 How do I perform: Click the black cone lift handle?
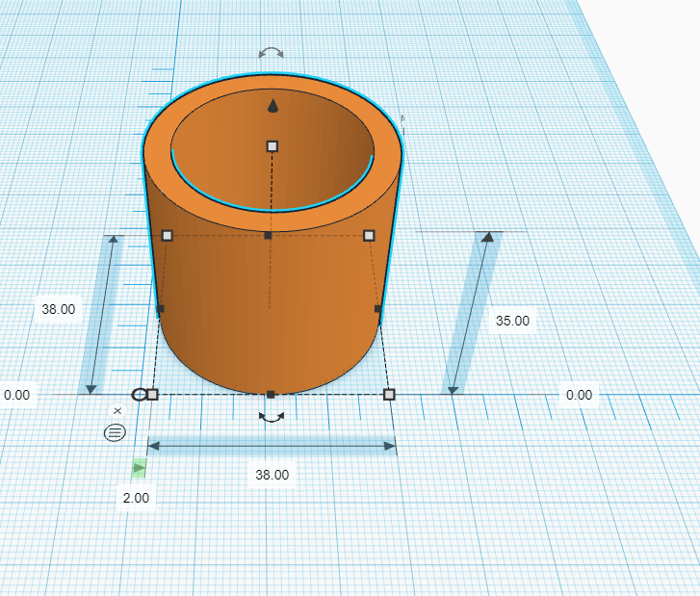(x=272, y=106)
